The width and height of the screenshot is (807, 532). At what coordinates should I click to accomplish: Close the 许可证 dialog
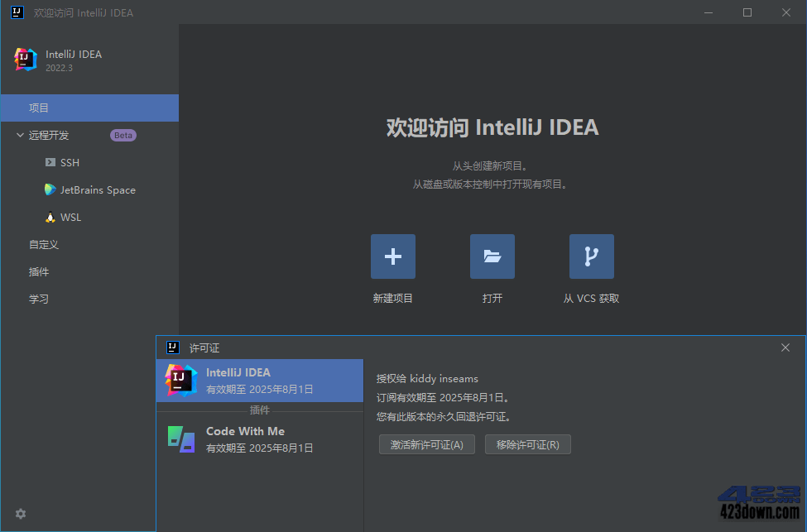785,347
